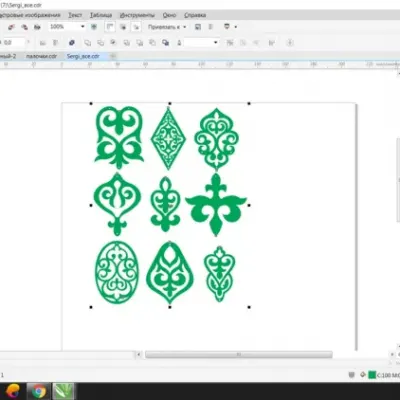
Task: Click the orange browser icon on taskbar
Action: click(13, 391)
